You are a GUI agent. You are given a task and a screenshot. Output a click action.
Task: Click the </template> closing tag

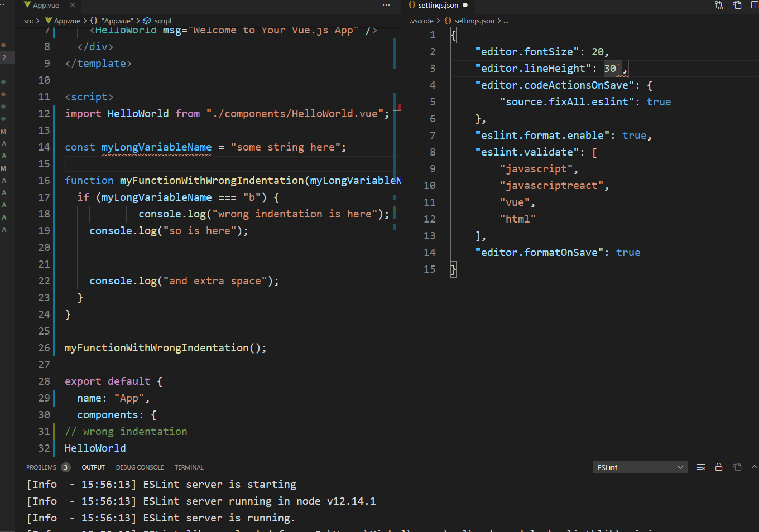point(98,64)
